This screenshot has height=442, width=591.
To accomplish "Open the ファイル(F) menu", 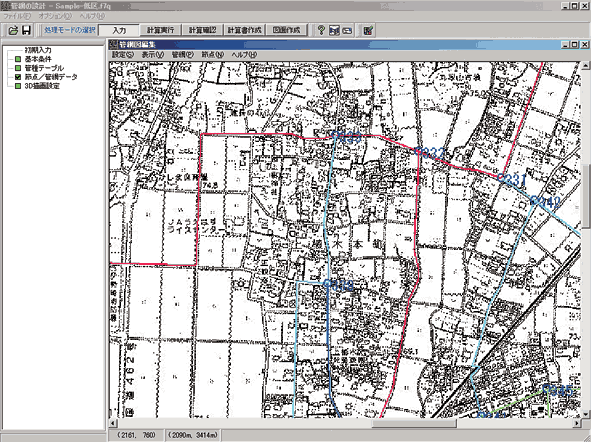I will point(17,16).
